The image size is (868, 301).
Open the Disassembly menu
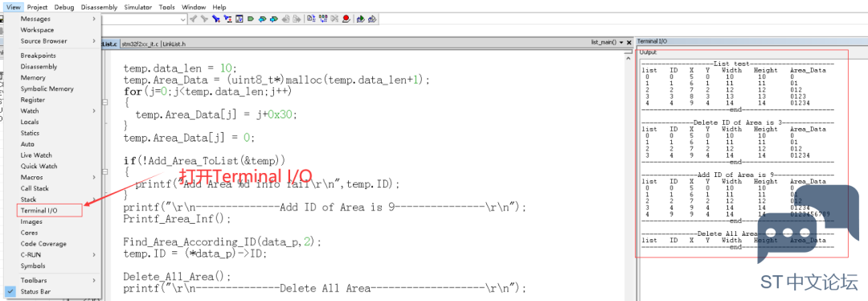click(x=99, y=7)
